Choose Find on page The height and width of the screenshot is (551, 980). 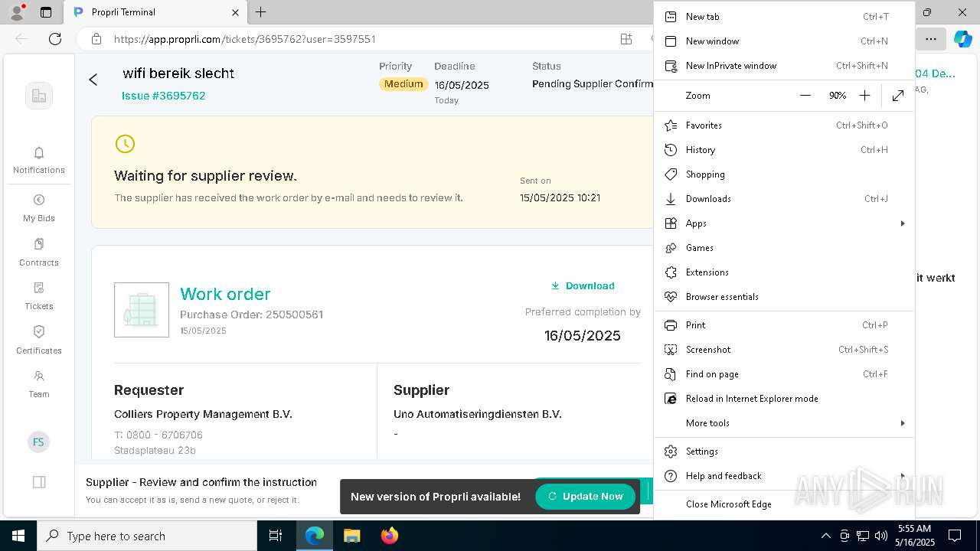(784, 374)
